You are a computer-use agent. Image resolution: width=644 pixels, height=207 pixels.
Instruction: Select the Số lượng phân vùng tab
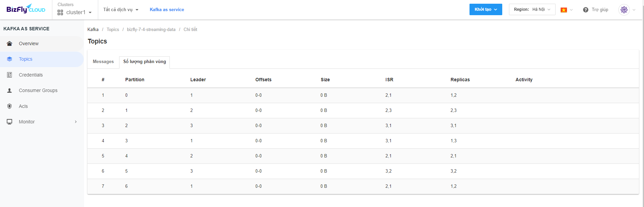coord(144,62)
